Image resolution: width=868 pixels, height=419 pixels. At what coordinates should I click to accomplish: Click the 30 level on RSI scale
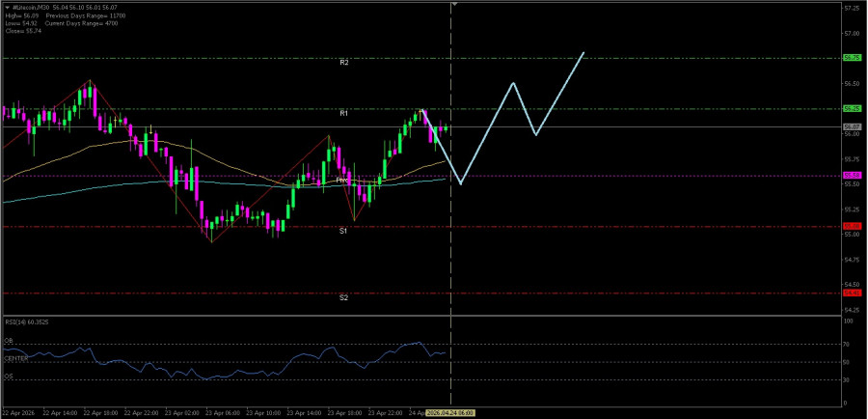(846, 379)
